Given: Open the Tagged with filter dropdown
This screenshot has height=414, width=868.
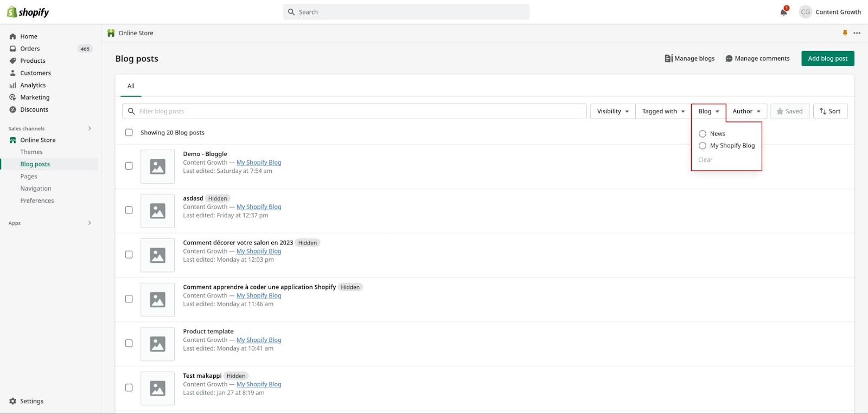Looking at the screenshot, I should [663, 111].
